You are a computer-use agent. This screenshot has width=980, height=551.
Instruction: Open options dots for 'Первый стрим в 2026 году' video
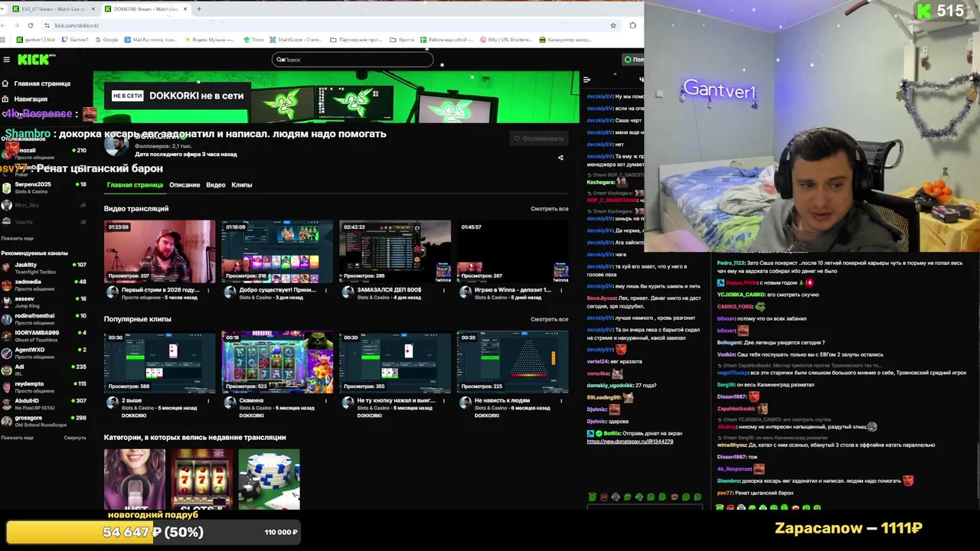208,290
